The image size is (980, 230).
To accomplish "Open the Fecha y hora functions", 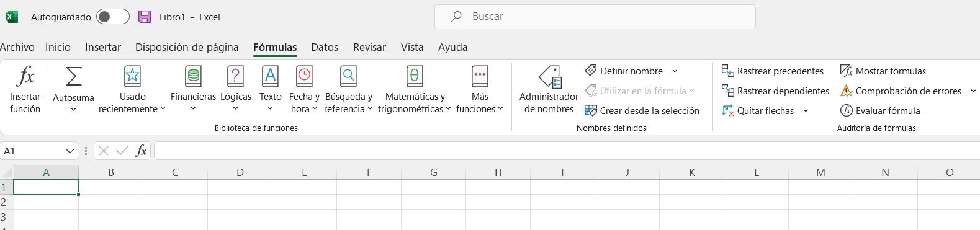I will (304, 91).
